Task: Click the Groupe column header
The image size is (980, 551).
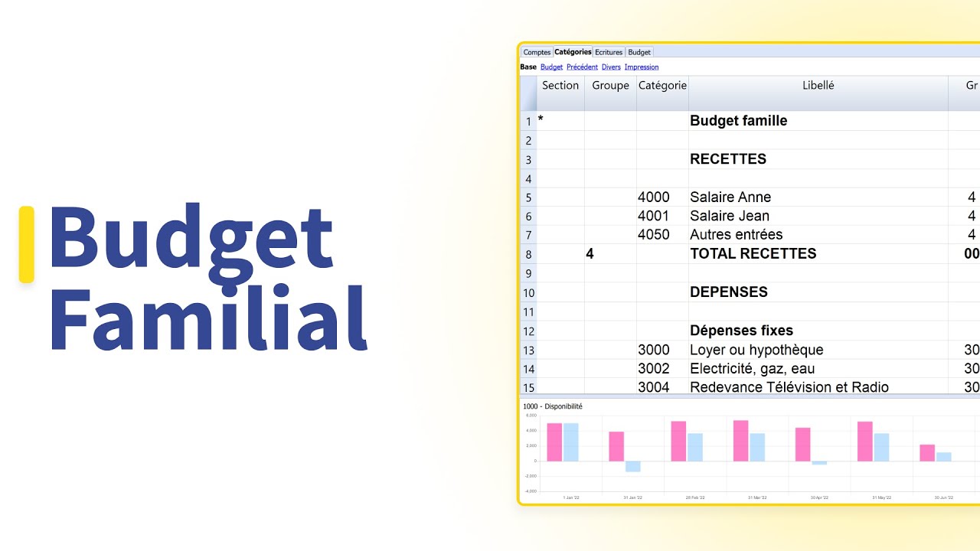Action: (x=610, y=93)
